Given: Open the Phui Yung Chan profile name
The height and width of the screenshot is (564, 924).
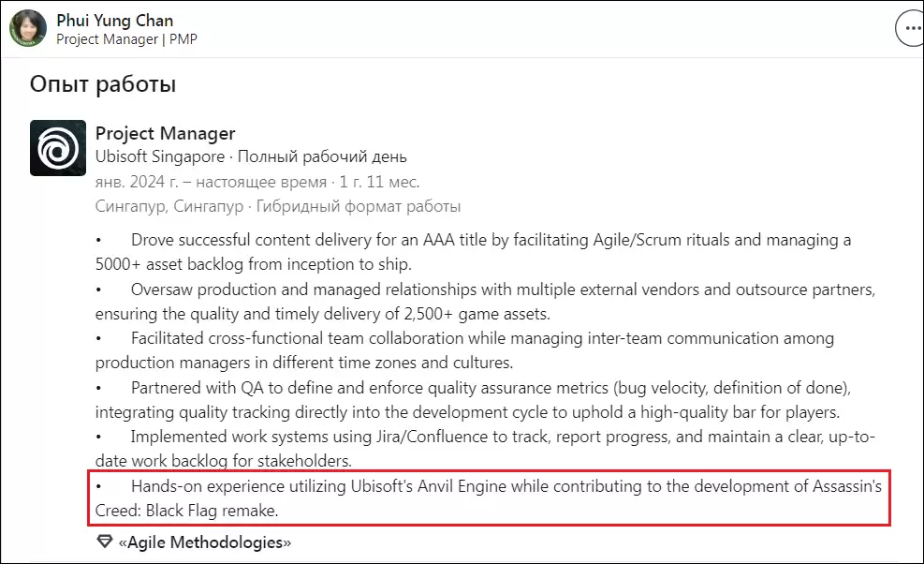Looking at the screenshot, I should click(x=114, y=20).
